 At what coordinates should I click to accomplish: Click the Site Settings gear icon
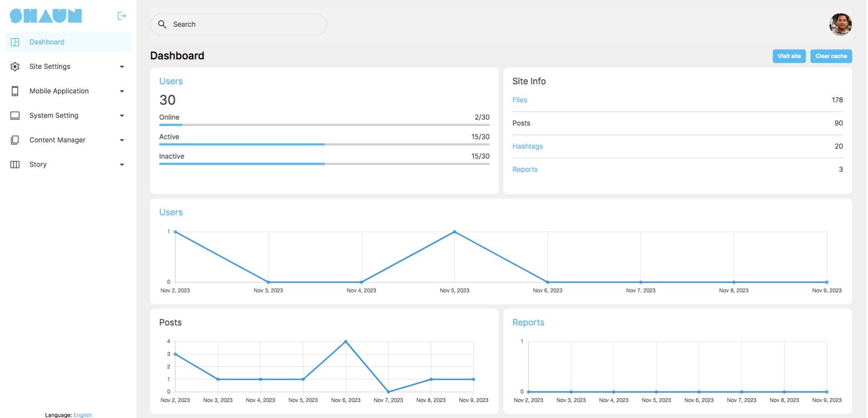(15, 67)
